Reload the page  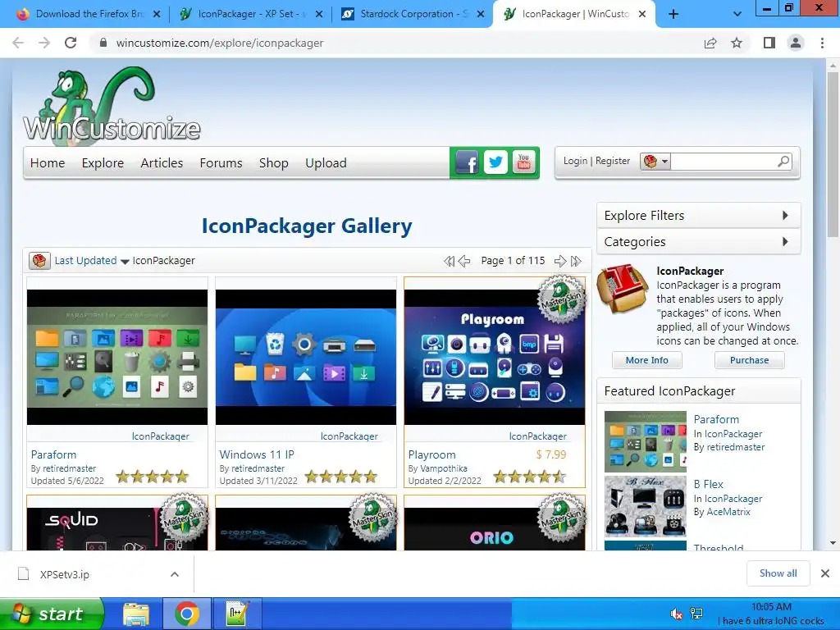click(71, 43)
